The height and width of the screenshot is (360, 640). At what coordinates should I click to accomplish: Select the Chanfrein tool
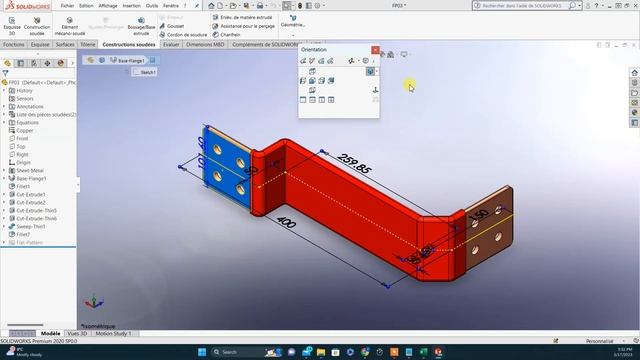[227, 35]
